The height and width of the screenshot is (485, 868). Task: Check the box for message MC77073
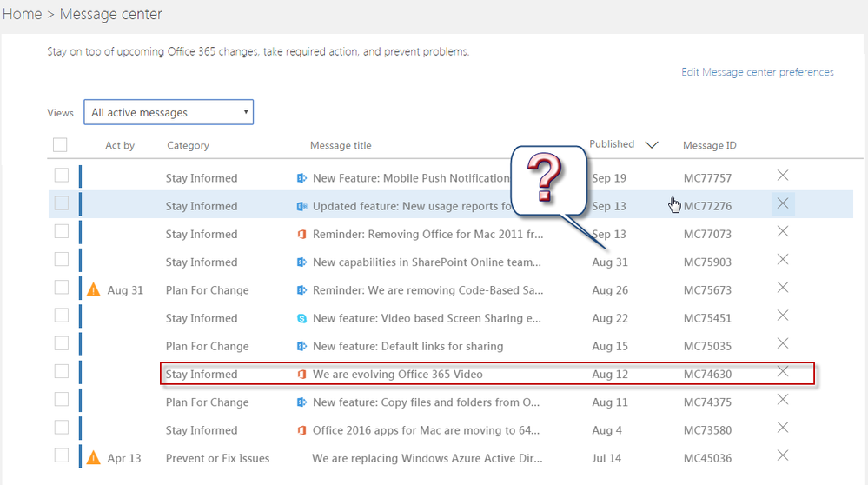62,231
